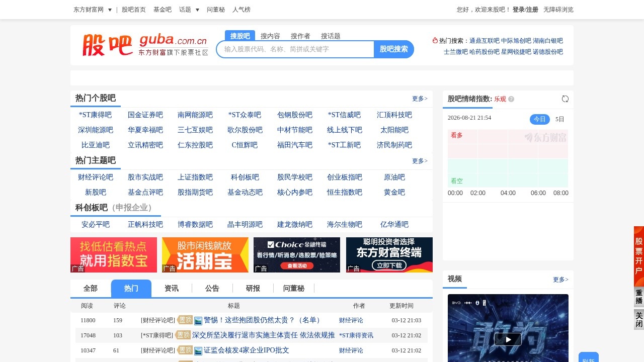Click 无障碍浏览 link
644x362 pixels.
pos(558,10)
